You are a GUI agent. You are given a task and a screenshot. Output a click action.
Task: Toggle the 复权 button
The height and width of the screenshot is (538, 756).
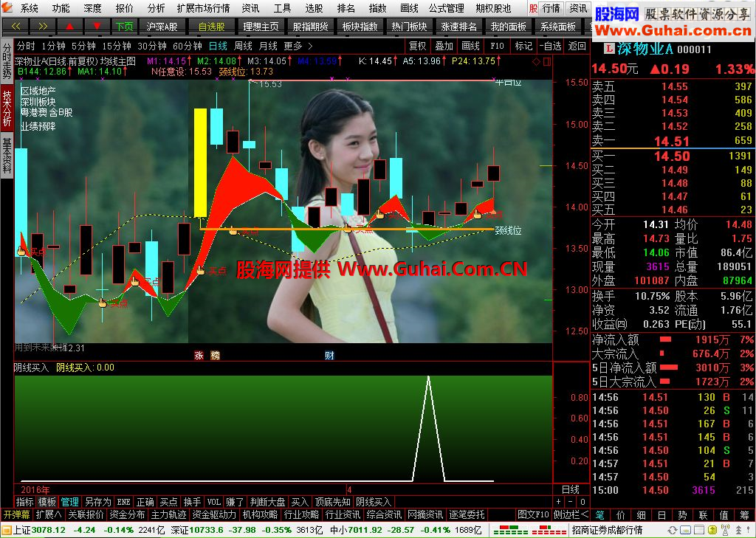(x=418, y=46)
